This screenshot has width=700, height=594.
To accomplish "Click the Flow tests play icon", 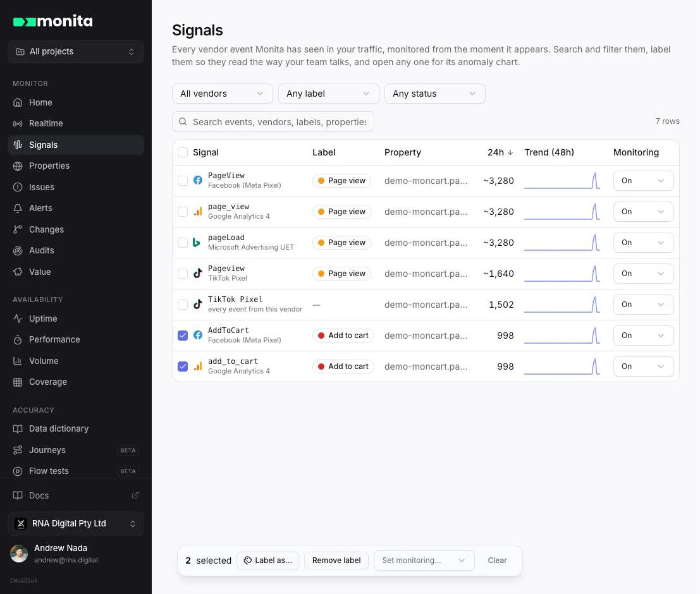I will coord(18,471).
